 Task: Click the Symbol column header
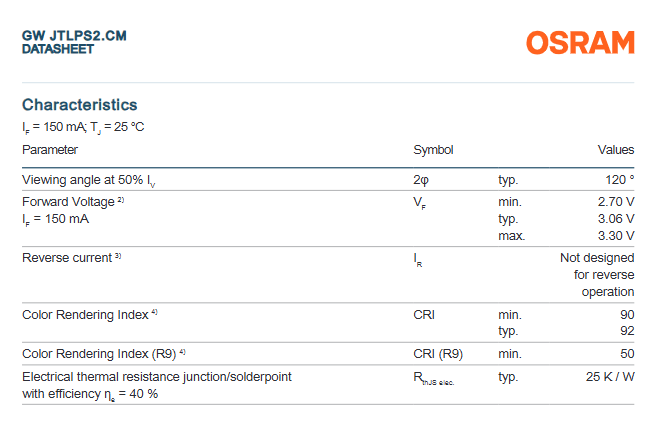click(433, 150)
